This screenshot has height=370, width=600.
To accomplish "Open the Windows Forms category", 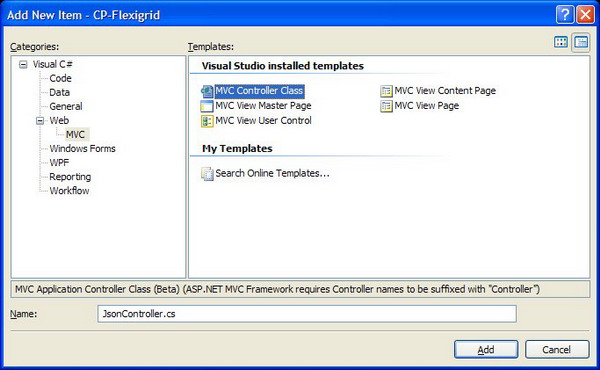I will 82,148.
